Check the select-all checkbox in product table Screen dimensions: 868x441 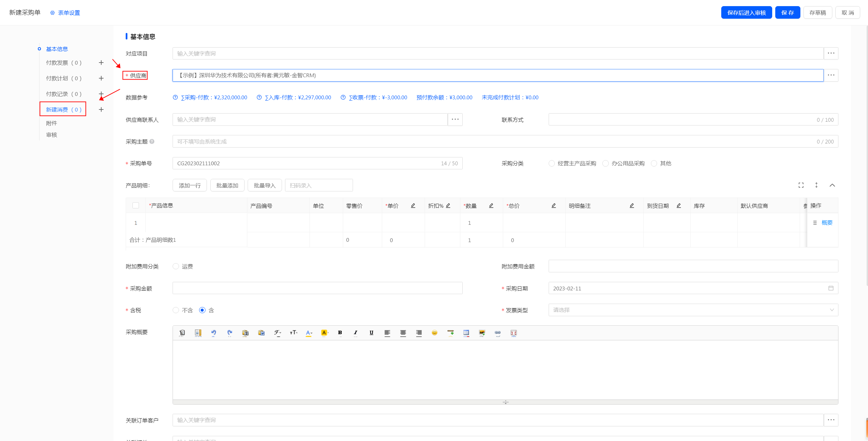(x=136, y=206)
